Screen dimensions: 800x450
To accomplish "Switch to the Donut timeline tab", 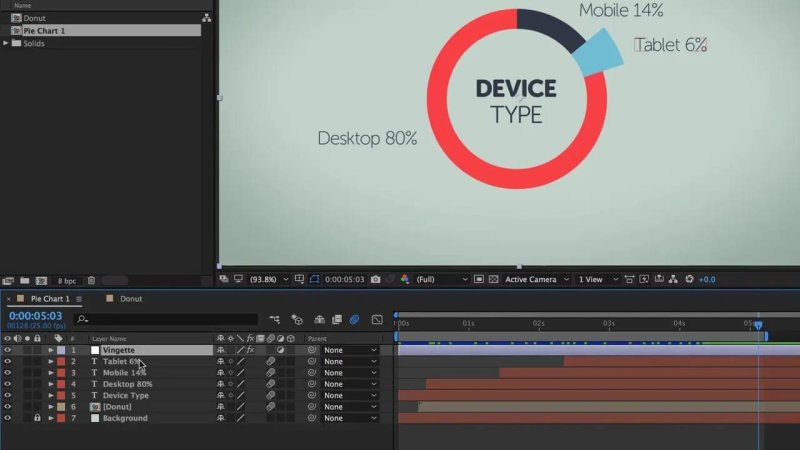I will (131, 299).
